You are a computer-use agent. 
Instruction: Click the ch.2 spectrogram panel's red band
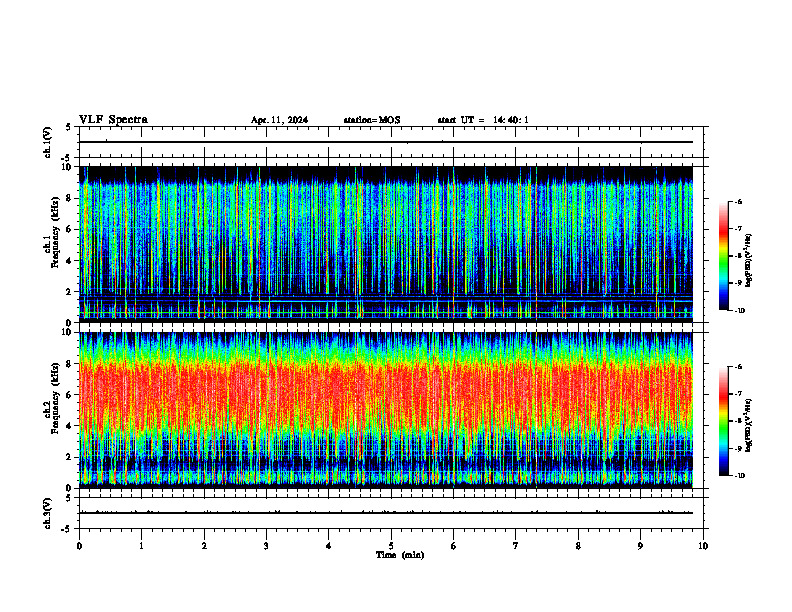tap(386, 396)
